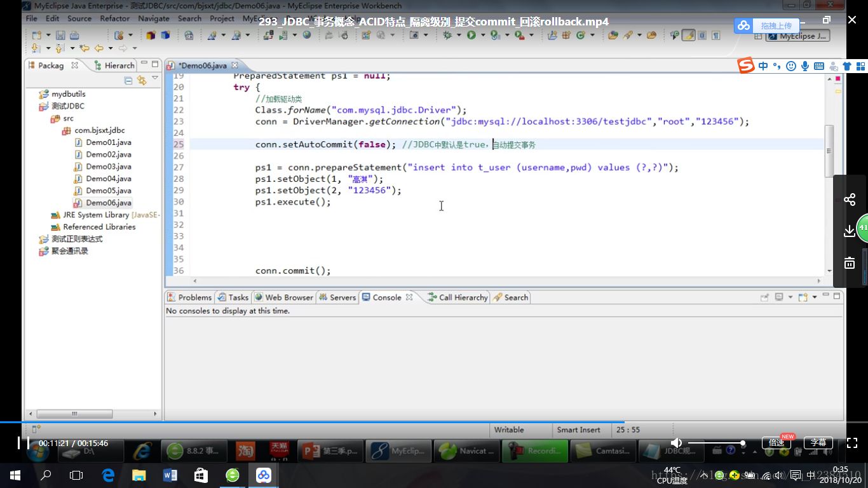Open the Run button dropdown arrow

pyautogui.click(x=483, y=36)
